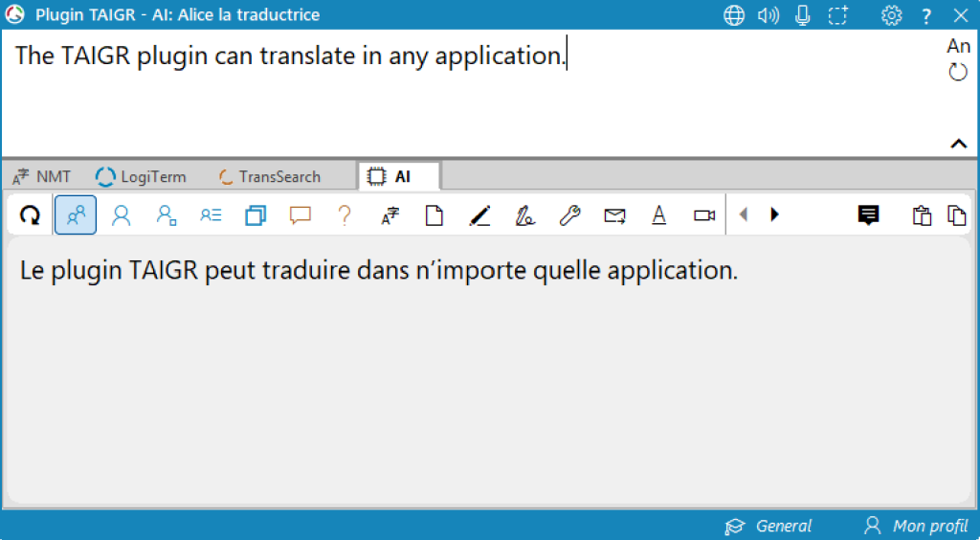Click the 'An' source language indicator
The width and height of the screenshot is (980, 540).
click(x=958, y=46)
